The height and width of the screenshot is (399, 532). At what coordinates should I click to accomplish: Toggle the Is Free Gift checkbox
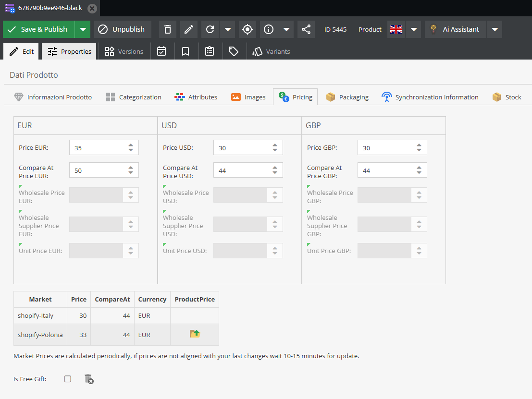(68, 379)
